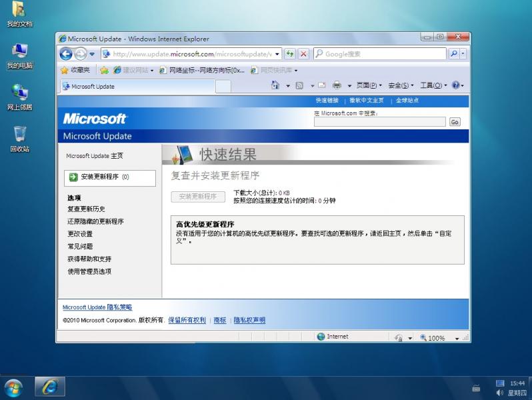
Task: Open a new blank tab
Action: pyautogui.click(x=223, y=87)
